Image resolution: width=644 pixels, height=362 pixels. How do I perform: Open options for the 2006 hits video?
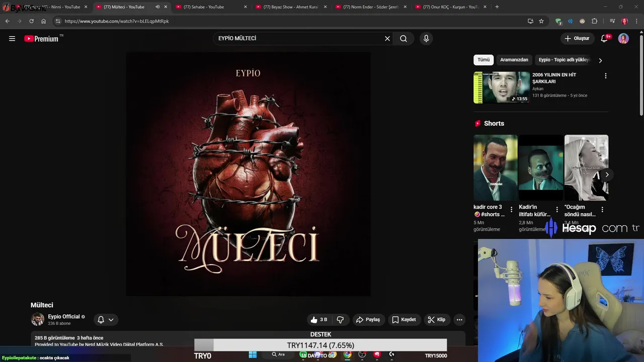click(x=605, y=76)
